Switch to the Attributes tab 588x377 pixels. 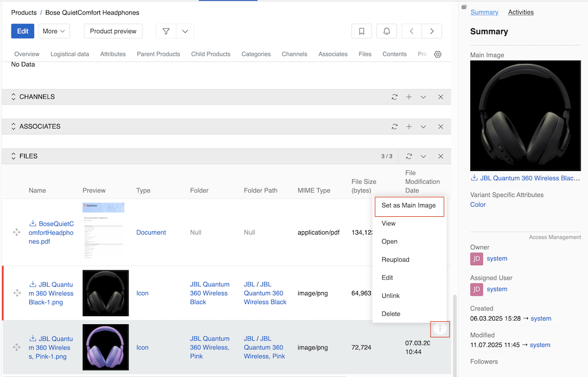[113, 54]
